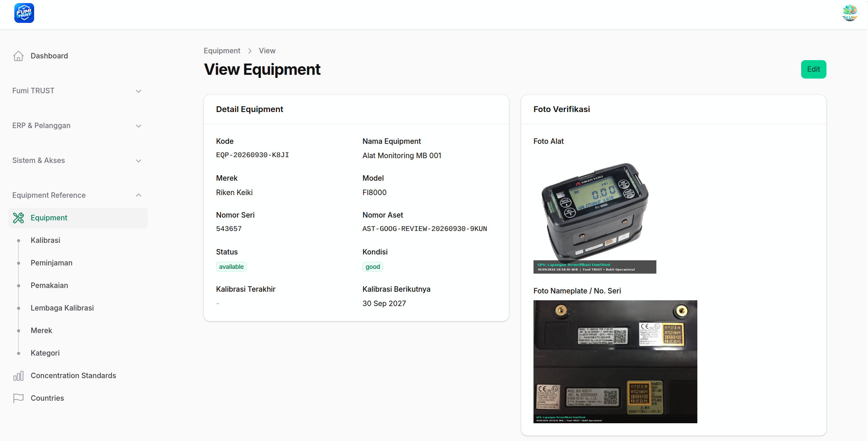Image resolution: width=868 pixels, height=441 pixels.
Task: Expand the ERP & Pelanggan chevron
Action: [x=139, y=126]
